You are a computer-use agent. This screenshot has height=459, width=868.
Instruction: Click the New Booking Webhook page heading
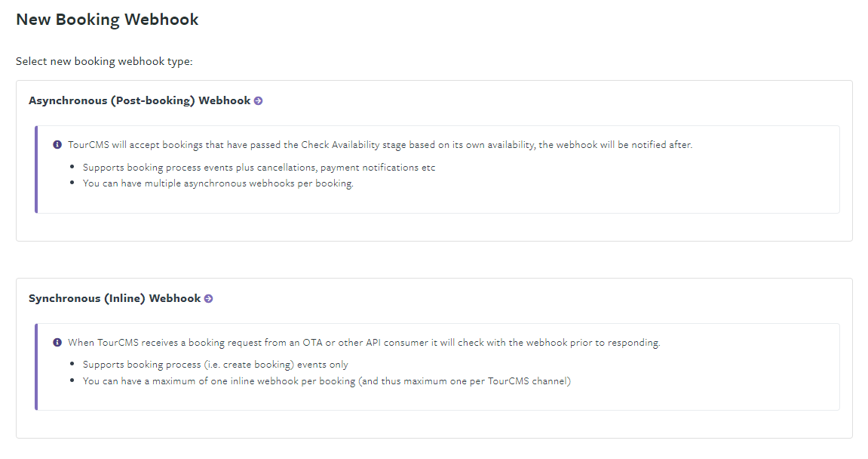coord(107,20)
